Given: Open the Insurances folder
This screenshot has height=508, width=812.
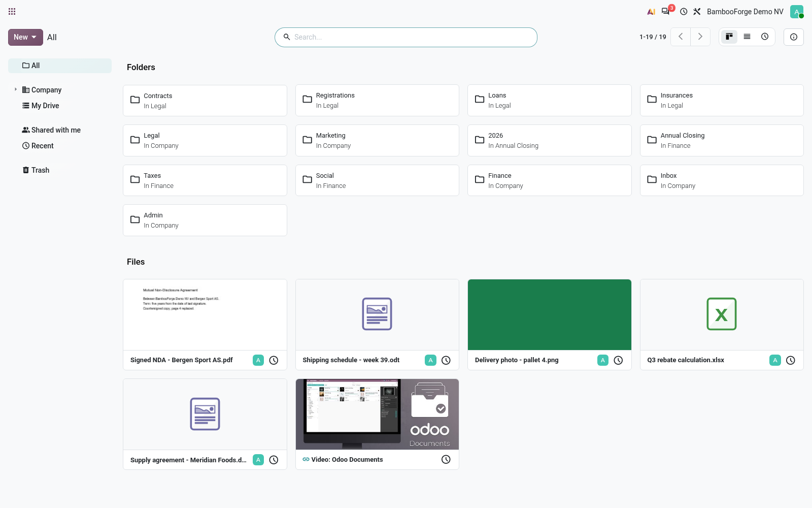Looking at the screenshot, I should point(722,101).
